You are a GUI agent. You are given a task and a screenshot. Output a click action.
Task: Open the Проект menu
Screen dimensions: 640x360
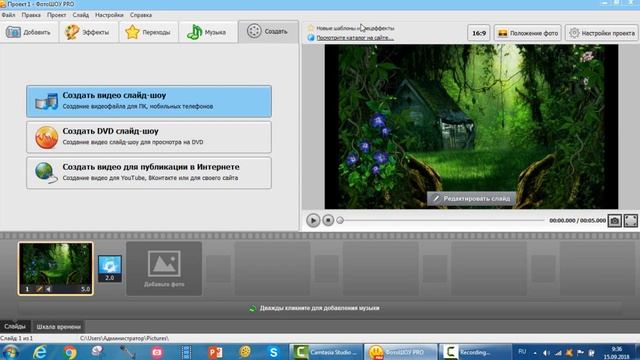tap(56, 15)
